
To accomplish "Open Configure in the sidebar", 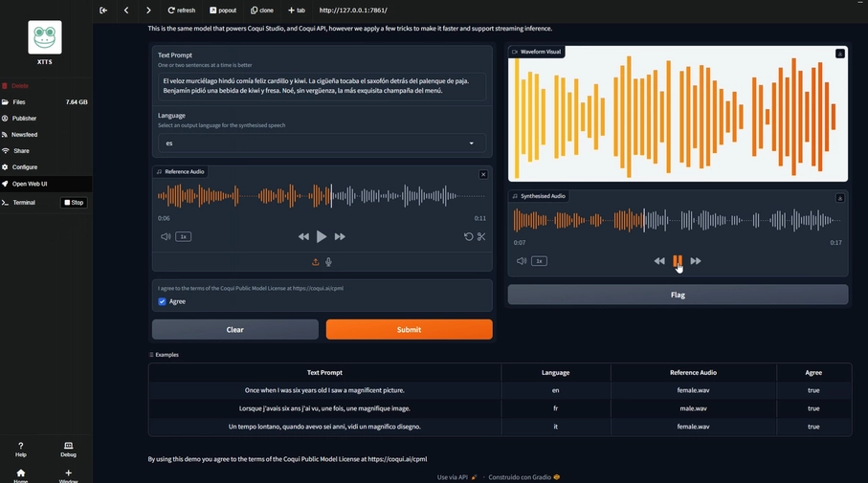I will pos(25,167).
